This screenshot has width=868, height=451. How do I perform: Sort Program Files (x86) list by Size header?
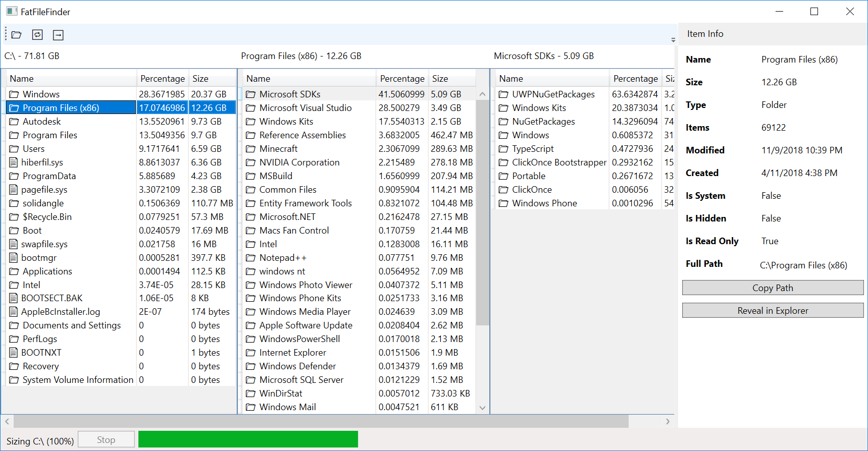(452, 79)
